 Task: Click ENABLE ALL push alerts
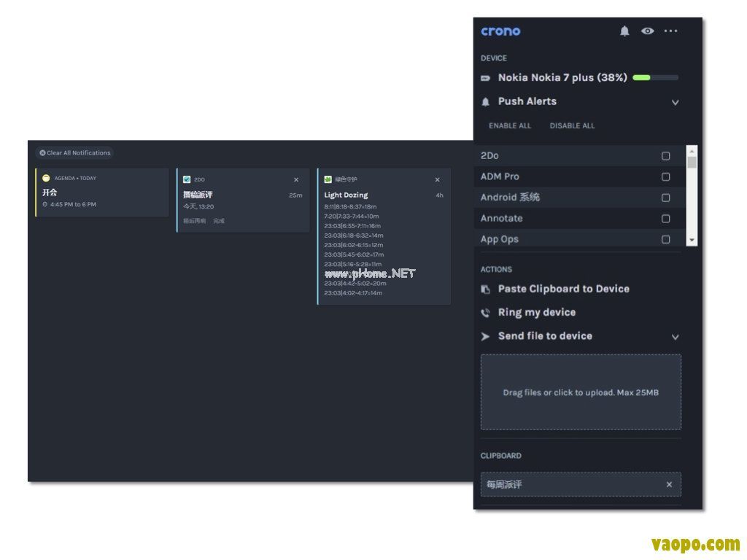(510, 125)
